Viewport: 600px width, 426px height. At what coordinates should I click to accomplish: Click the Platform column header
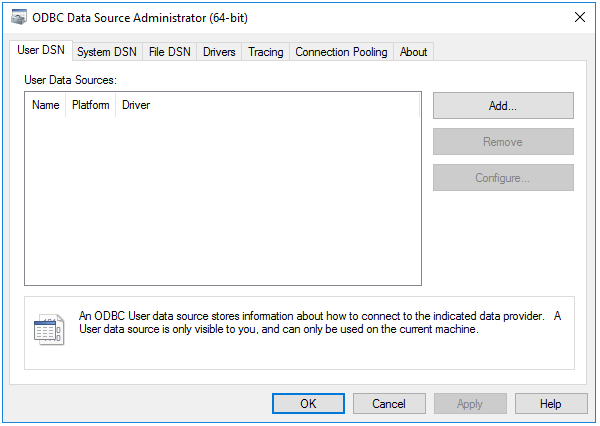coord(91,105)
